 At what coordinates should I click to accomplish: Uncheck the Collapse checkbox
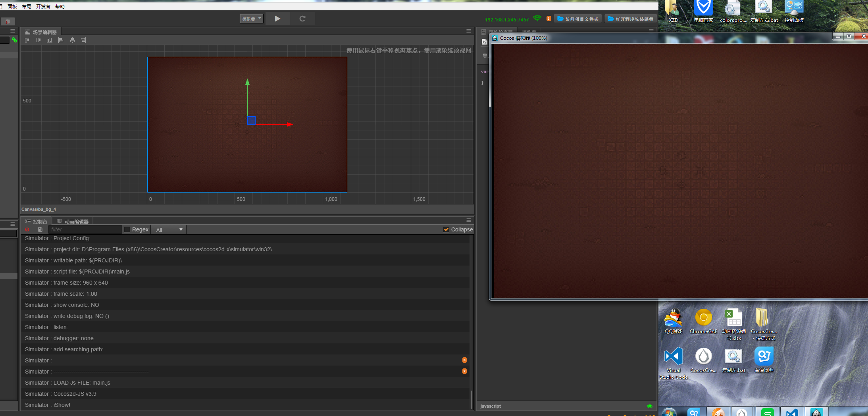pyautogui.click(x=446, y=229)
